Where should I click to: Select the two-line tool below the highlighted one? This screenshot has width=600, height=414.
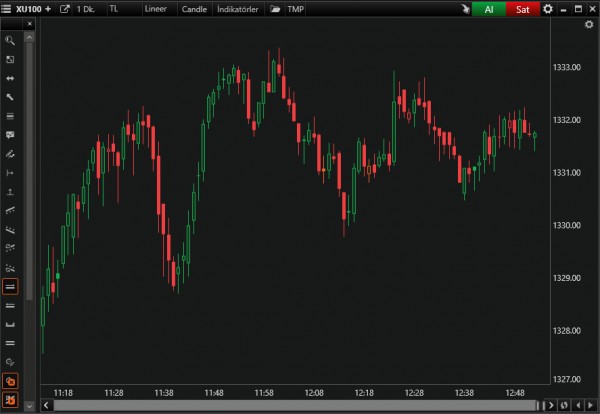[x=10, y=305]
